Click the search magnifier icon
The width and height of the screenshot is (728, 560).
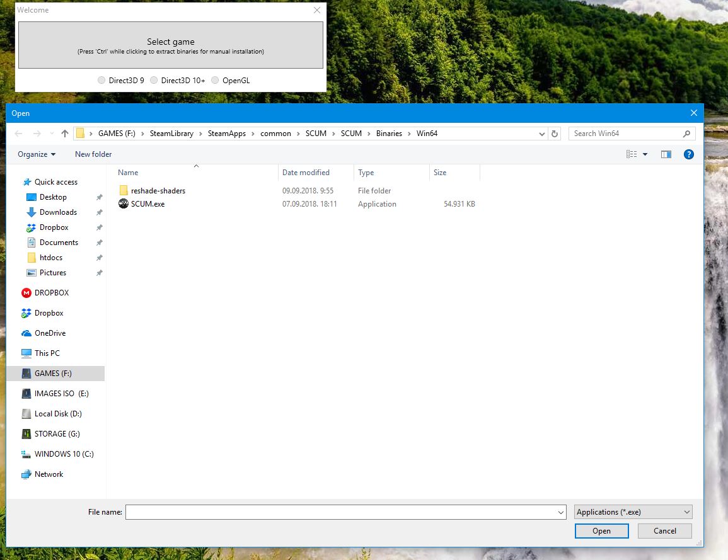point(686,134)
